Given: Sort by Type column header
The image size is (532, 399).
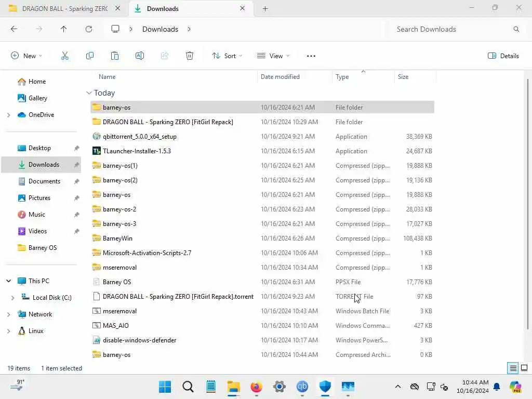Looking at the screenshot, I should click(x=342, y=77).
